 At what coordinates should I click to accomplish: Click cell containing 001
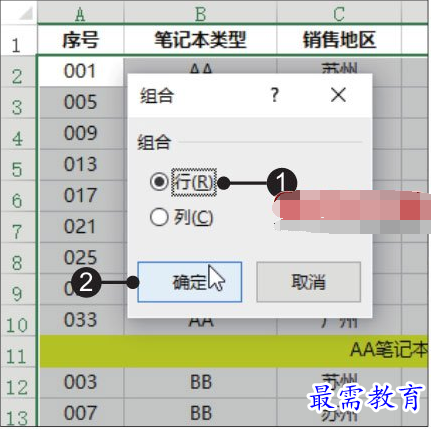(x=80, y=71)
